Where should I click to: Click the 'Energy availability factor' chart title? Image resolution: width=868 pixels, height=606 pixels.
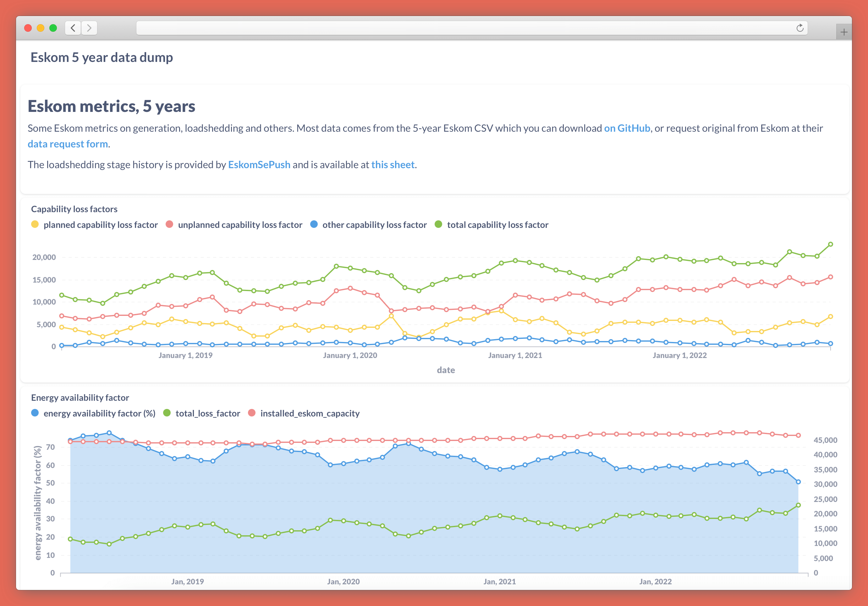coord(80,398)
